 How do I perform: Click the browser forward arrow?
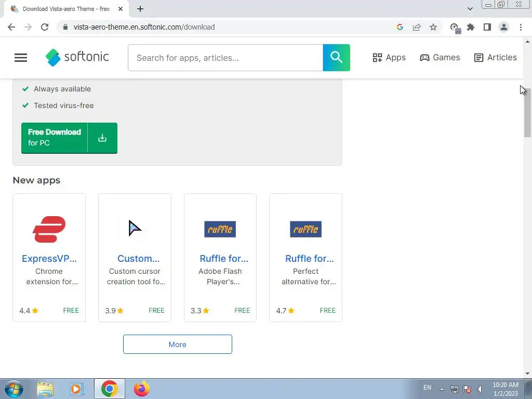(x=28, y=27)
